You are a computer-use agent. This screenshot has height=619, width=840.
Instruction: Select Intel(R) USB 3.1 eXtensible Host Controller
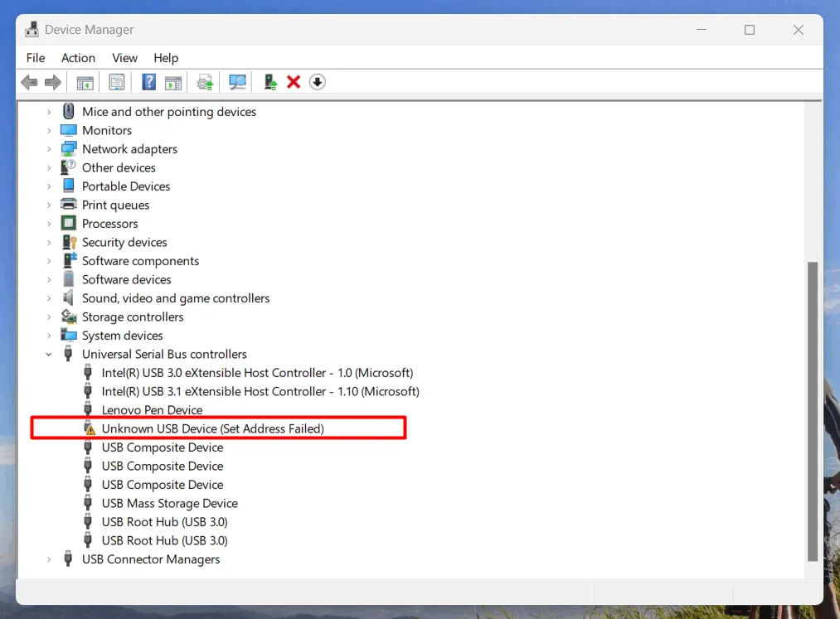point(260,391)
